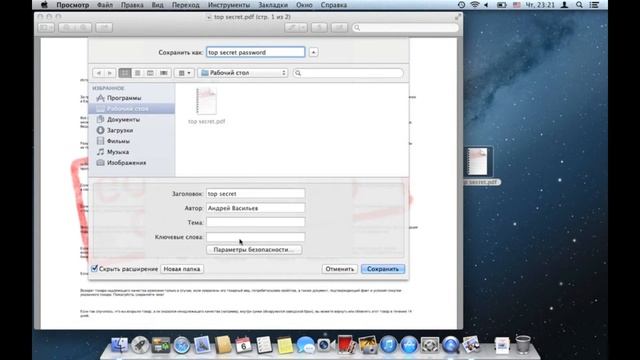Open Finder from the Dock
The height and width of the screenshot is (360, 640).
(x=119, y=345)
